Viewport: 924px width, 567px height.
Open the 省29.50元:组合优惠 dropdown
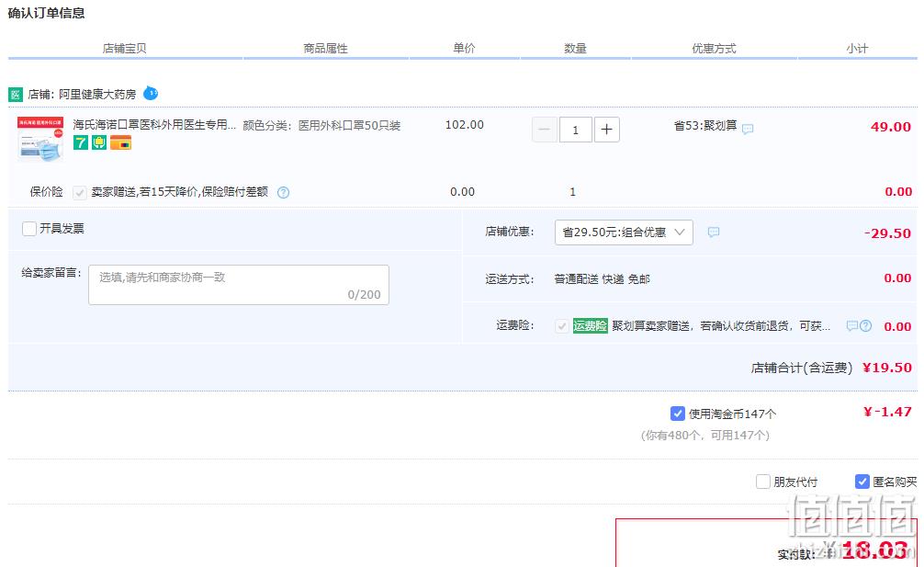pyautogui.click(x=624, y=232)
